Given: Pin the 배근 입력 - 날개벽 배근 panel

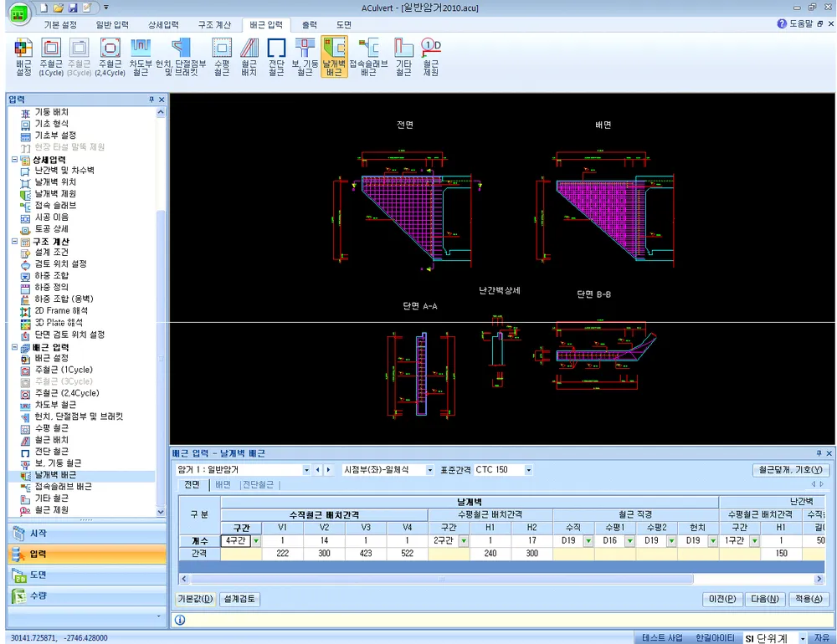Looking at the screenshot, I should (x=819, y=453).
